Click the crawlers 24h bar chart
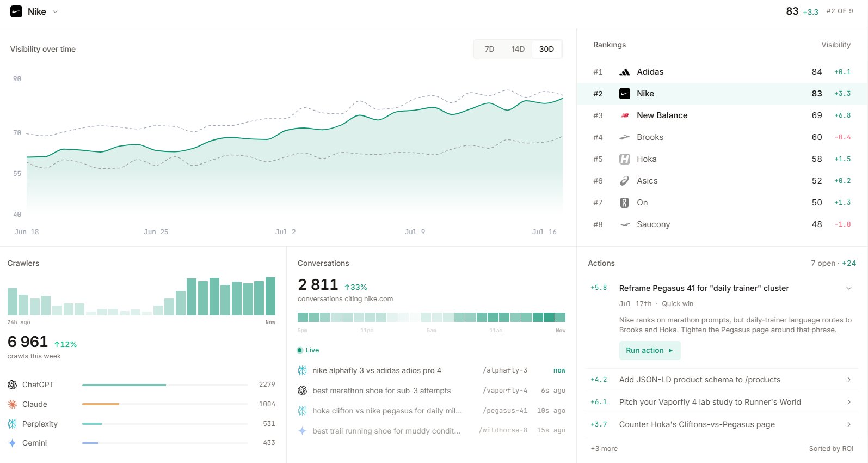 tap(141, 296)
